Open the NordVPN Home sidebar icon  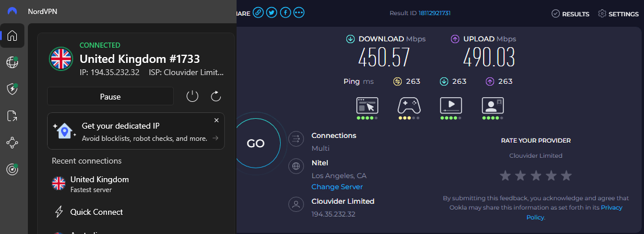pyautogui.click(x=12, y=36)
